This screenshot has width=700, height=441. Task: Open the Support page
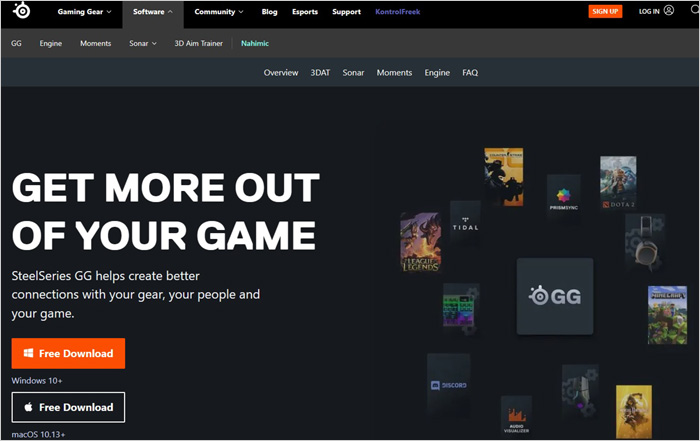pyautogui.click(x=346, y=12)
